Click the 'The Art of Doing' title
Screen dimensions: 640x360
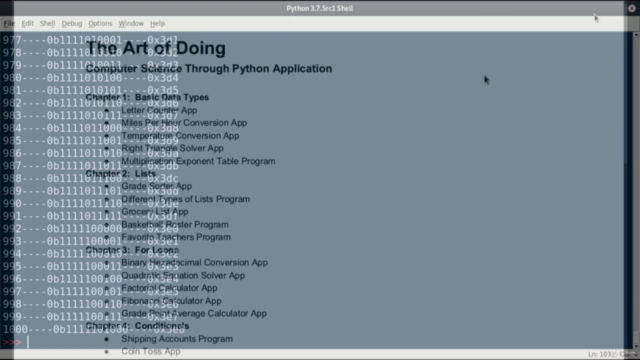pyautogui.click(x=156, y=48)
